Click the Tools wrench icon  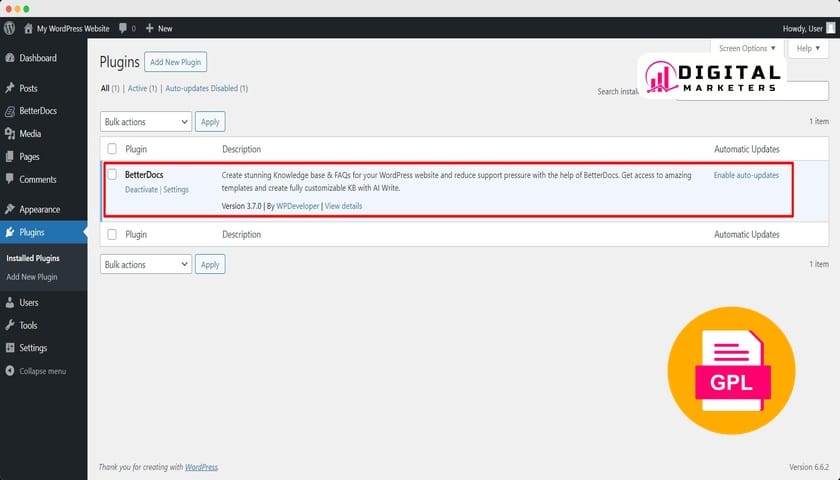(9, 325)
